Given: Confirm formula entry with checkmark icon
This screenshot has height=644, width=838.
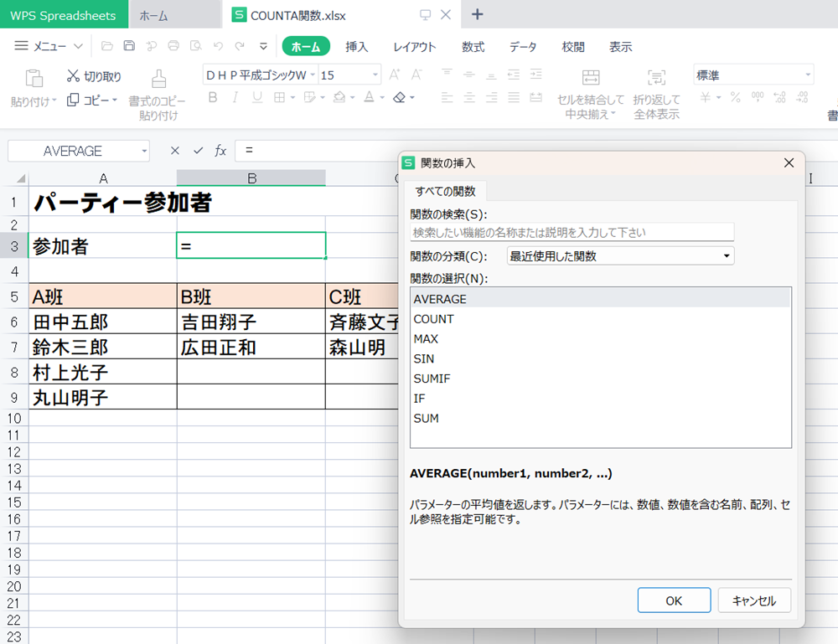Looking at the screenshot, I should (199, 151).
